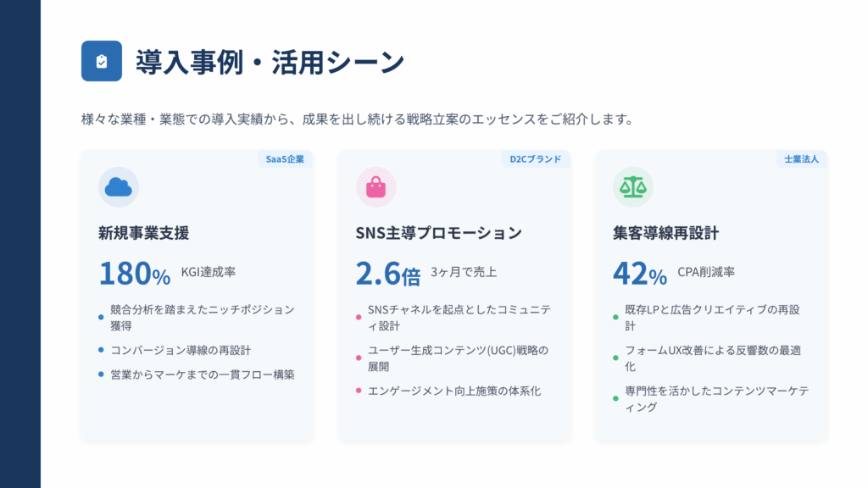Click the 営業からマーケまでの一貫フロー構築 item
Image resolution: width=868 pixels, height=488 pixels.
point(203,374)
